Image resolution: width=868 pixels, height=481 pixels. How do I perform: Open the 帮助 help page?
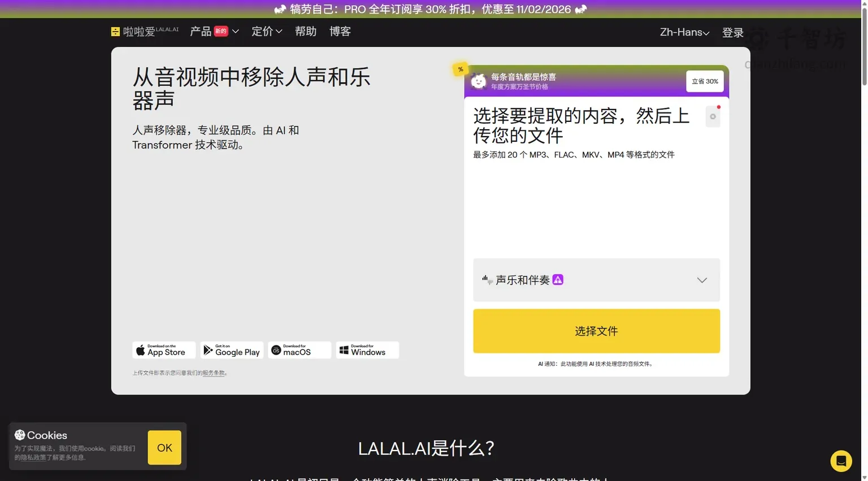pyautogui.click(x=306, y=32)
